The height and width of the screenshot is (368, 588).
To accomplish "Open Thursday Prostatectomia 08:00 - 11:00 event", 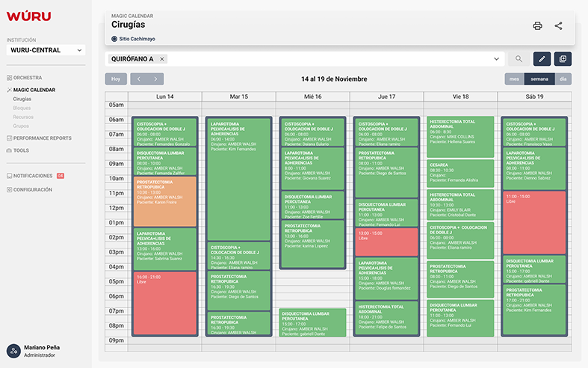I will 386,172.
